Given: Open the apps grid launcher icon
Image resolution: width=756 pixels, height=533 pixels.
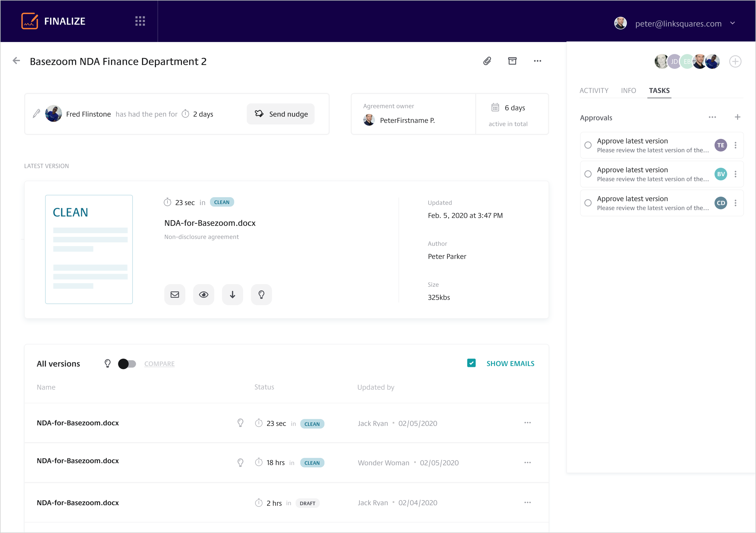Looking at the screenshot, I should pos(140,21).
